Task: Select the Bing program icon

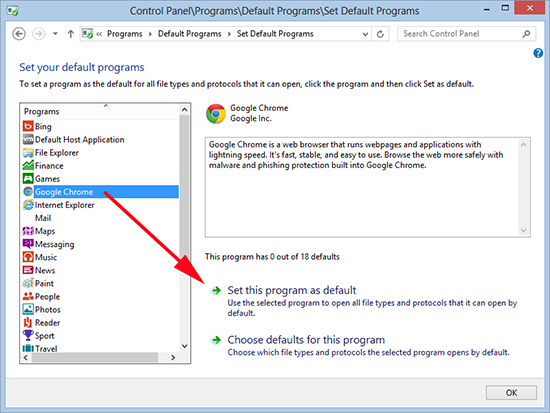Action: click(28, 126)
